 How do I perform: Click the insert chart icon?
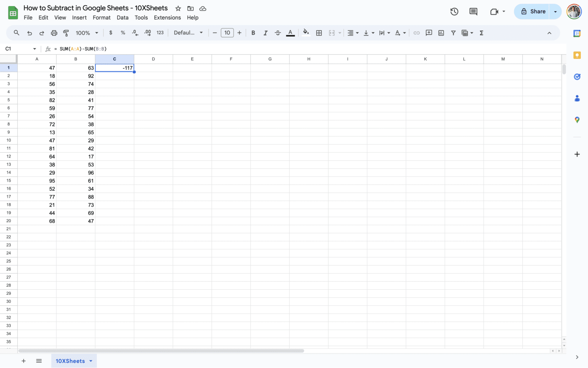click(441, 33)
